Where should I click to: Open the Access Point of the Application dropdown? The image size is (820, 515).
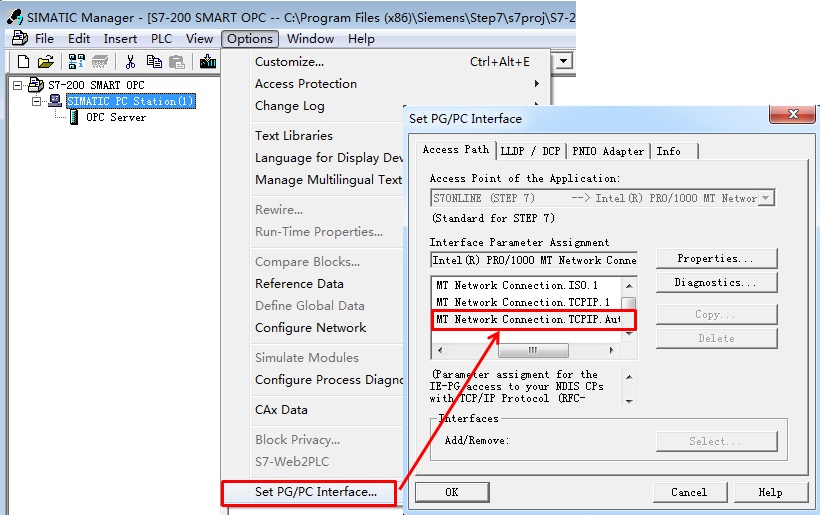(766, 198)
